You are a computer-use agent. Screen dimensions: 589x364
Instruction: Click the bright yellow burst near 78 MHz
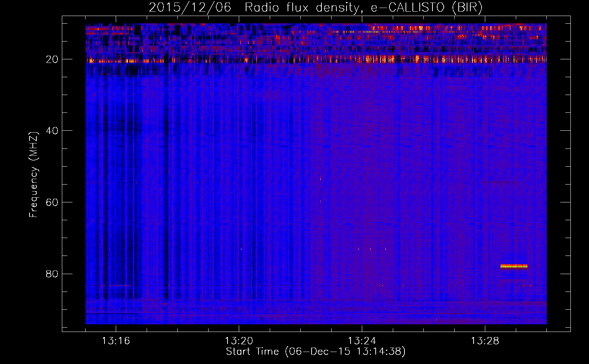[x=514, y=266]
